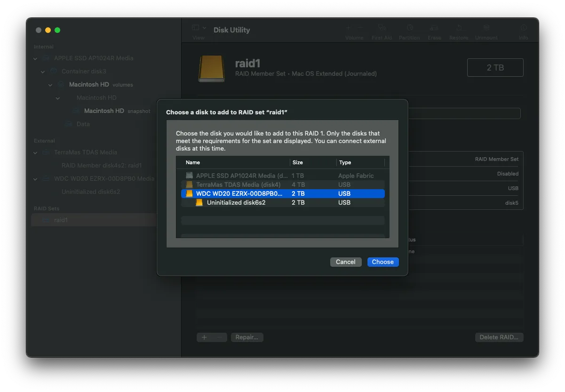This screenshot has width=565, height=392.
Task: Select raid1 under RAID Sets in sidebar
Action: (61, 220)
